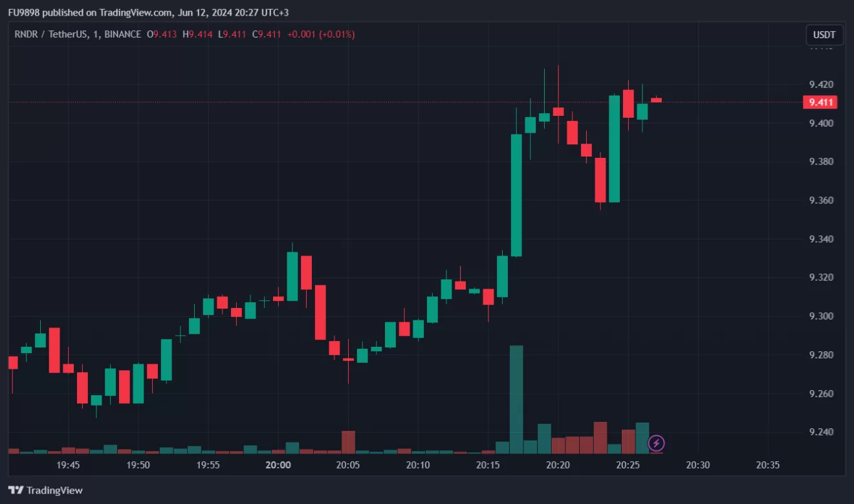Image resolution: width=854 pixels, height=504 pixels.
Task: Click the 20:30 time axis label
Action: pos(698,465)
